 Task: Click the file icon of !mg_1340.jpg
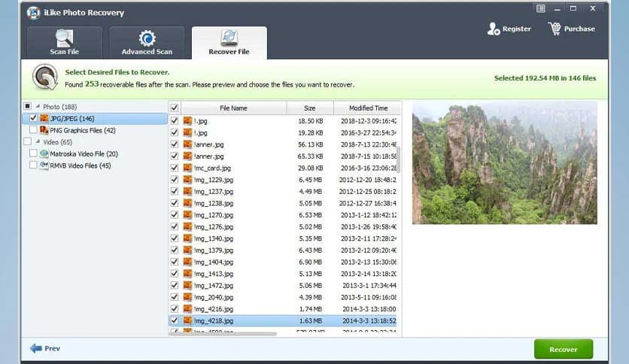[187, 238]
